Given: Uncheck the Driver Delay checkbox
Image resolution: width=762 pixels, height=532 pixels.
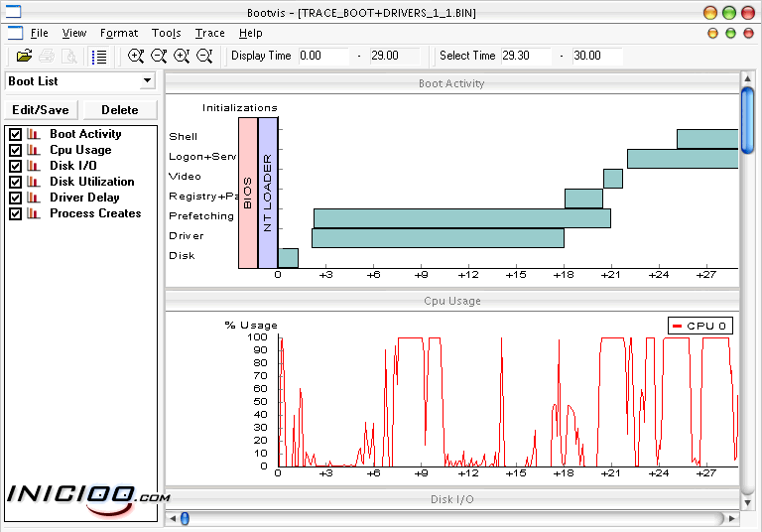Looking at the screenshot, I should [16, 198].
